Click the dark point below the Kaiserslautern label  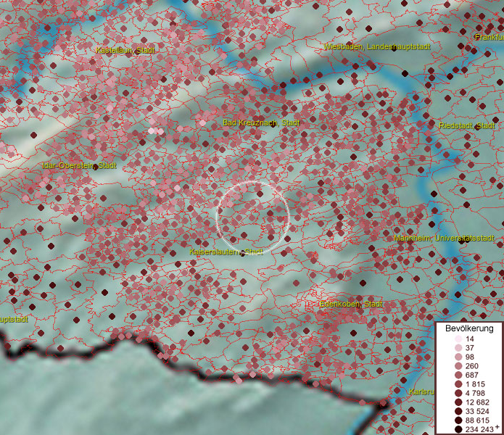coord(243,254)
